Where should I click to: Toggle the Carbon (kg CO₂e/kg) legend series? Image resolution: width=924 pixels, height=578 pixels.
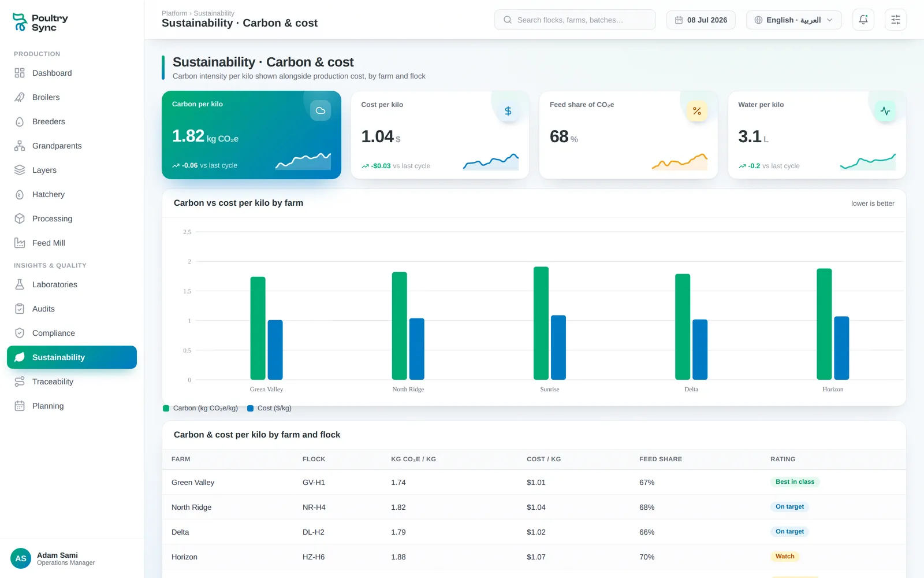click(x=200, y=408)
